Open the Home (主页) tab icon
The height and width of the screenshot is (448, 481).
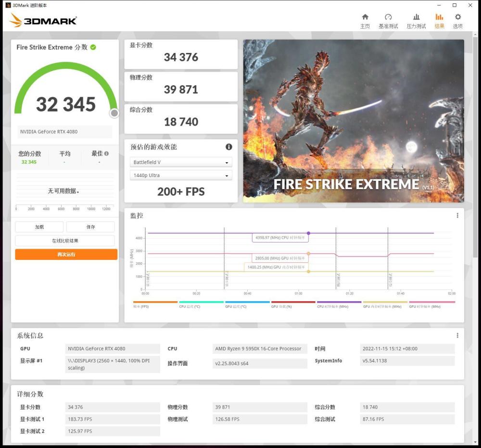[365, 16]
